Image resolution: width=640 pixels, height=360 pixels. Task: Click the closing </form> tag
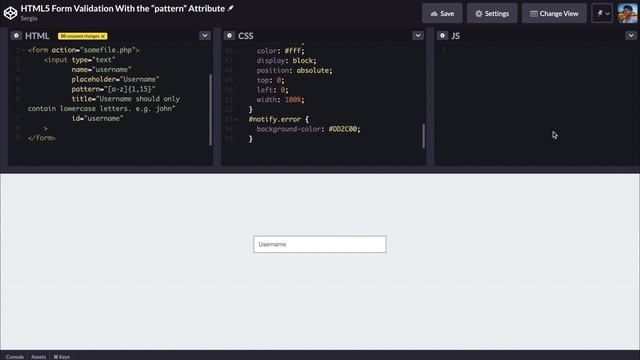pyautogui.click(x=42, y=138)
